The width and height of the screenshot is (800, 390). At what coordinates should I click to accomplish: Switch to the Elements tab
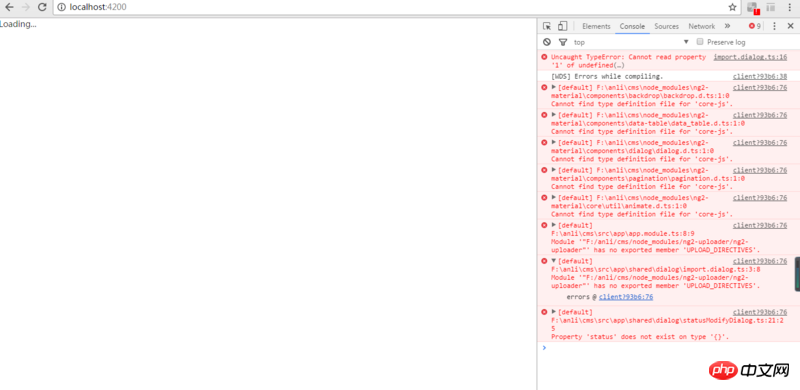click(x=596, y=26)
